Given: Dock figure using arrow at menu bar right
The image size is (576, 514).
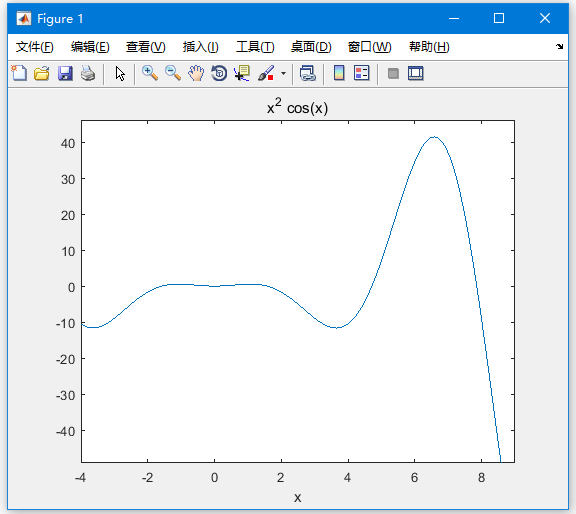Looking at the screenshot, I should tap(559, 46).
